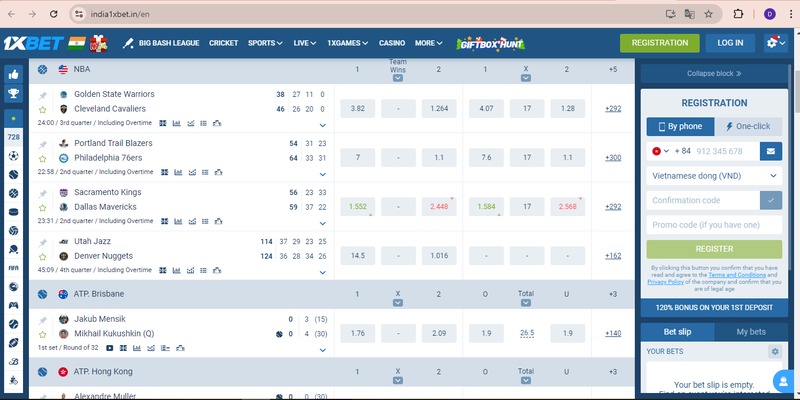The width and height of the screenshot is (800, 400).
Task: Open the Vietnamese dong currency dropdown
Action: coord(714,176)
